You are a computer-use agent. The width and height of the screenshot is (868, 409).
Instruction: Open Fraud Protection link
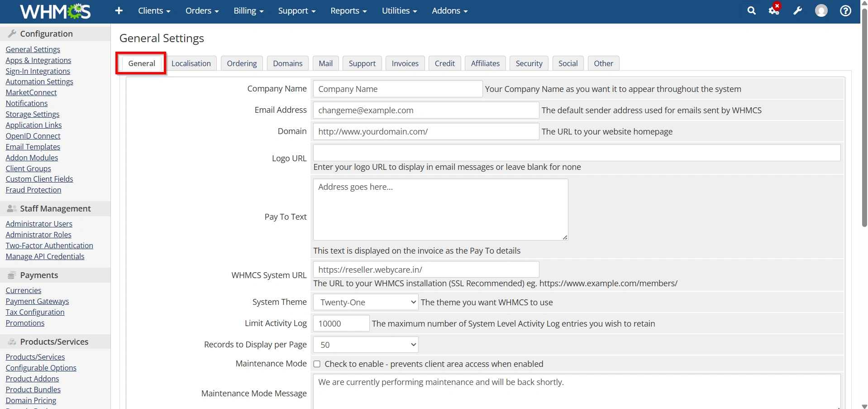coord(33,190)
